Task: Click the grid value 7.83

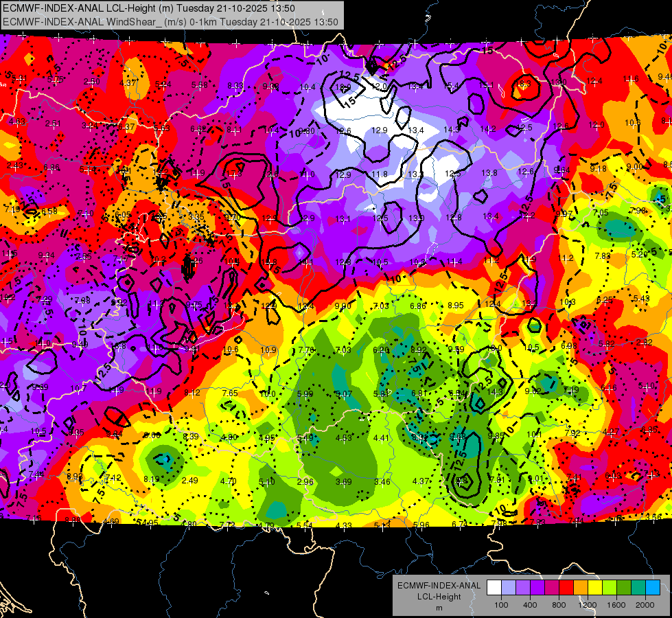Action: click(x=603, y=255)
